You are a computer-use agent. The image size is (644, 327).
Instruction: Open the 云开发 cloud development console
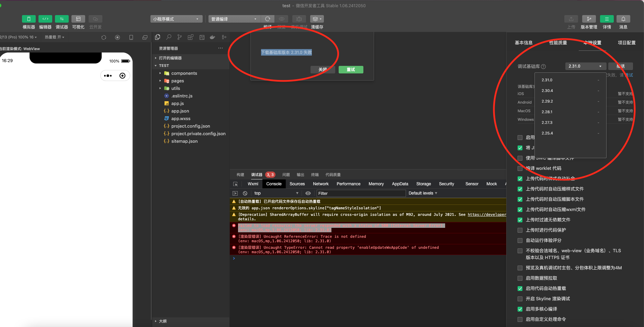[95, 19]
